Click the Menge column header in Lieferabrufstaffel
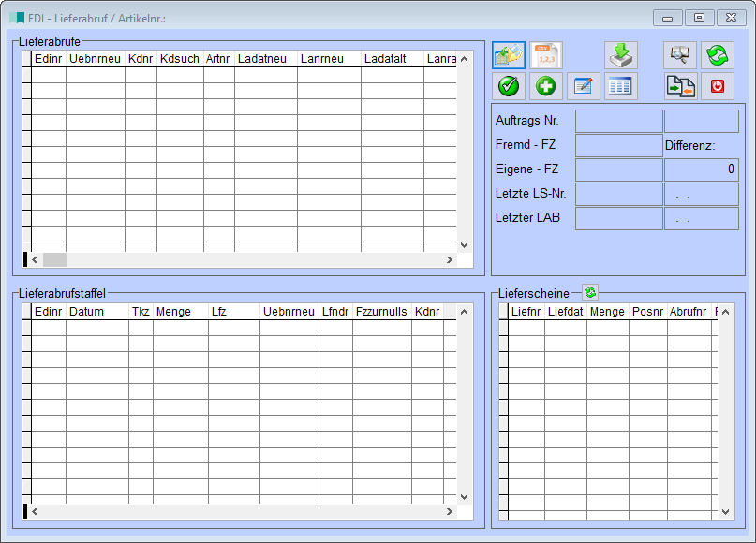Viewport: 756px width, 543px height. tap(180, 311)
